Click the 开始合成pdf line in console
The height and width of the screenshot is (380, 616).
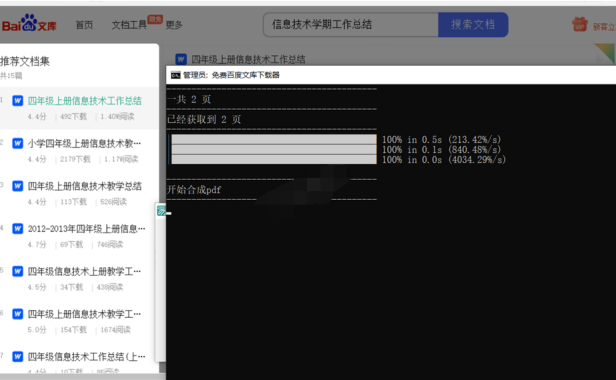194,190
